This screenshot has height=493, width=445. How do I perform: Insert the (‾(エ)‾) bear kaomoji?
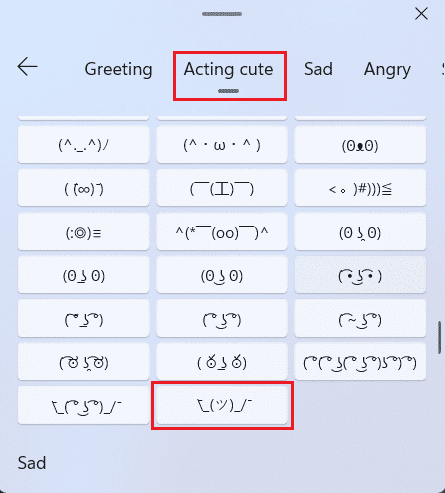222,188
